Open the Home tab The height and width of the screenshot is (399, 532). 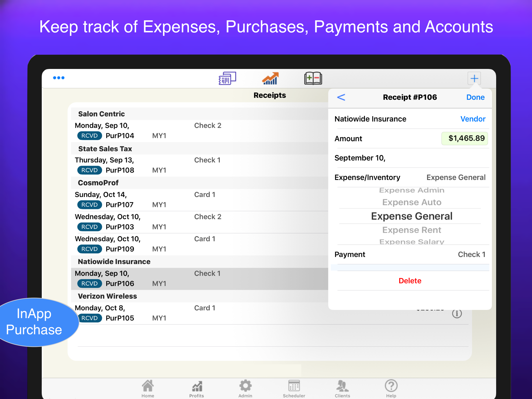coord(148,388)
